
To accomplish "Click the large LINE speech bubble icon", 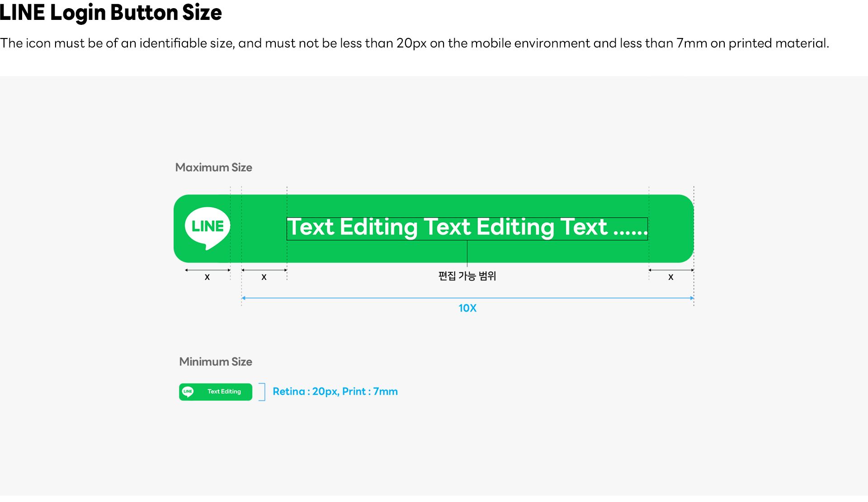I will (208, 228).
